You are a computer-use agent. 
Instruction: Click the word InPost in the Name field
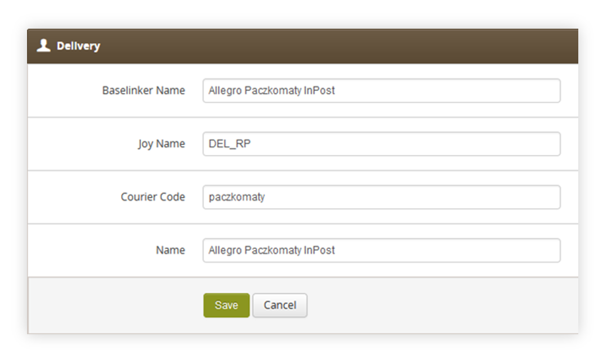tap(319, 250)
